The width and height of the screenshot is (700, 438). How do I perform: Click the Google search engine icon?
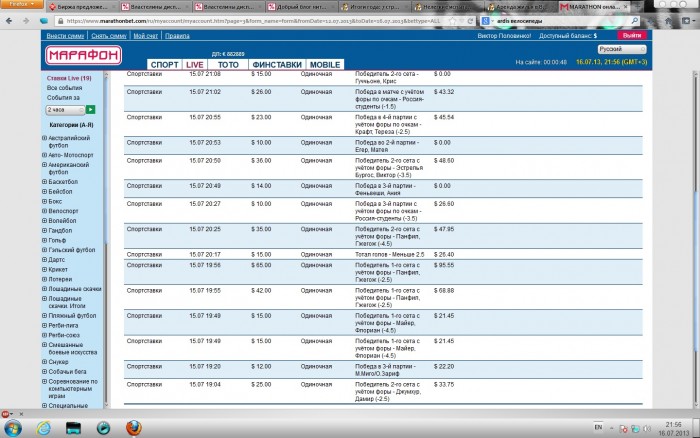click(x=486, y=21)
